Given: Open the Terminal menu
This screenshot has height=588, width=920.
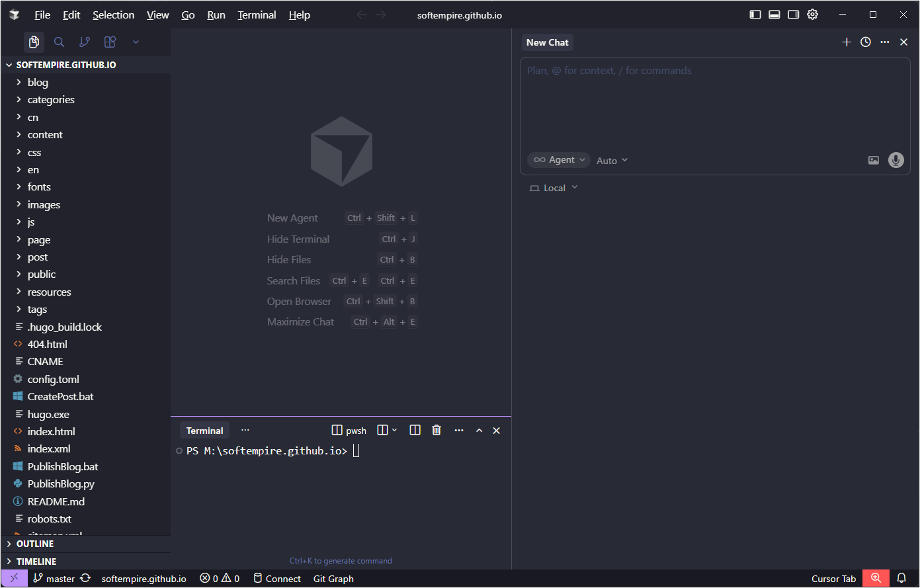Looking at the screenshot, I should pos(257,15).
